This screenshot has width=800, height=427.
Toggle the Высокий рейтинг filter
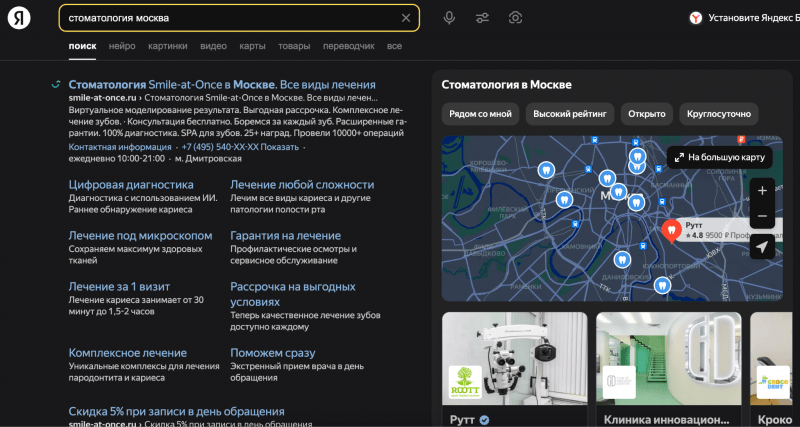click(x=569, y=114)
